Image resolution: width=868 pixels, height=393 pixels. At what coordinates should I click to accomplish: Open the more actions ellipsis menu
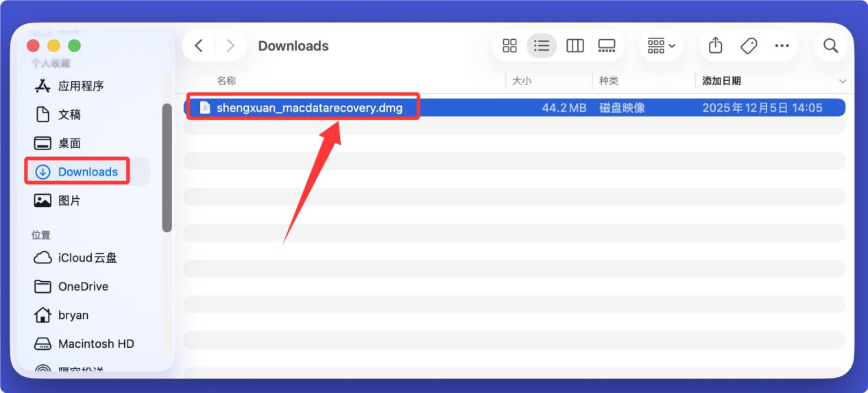[x=782, y=46]
